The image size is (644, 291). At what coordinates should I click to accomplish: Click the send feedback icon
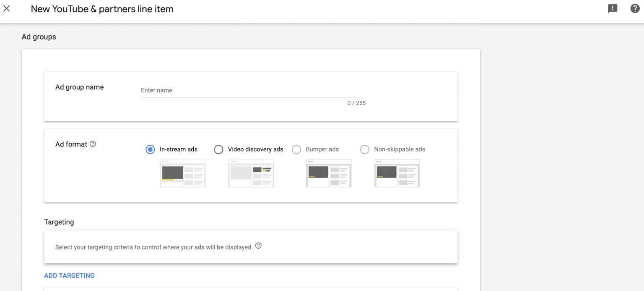tap(613, 8)
